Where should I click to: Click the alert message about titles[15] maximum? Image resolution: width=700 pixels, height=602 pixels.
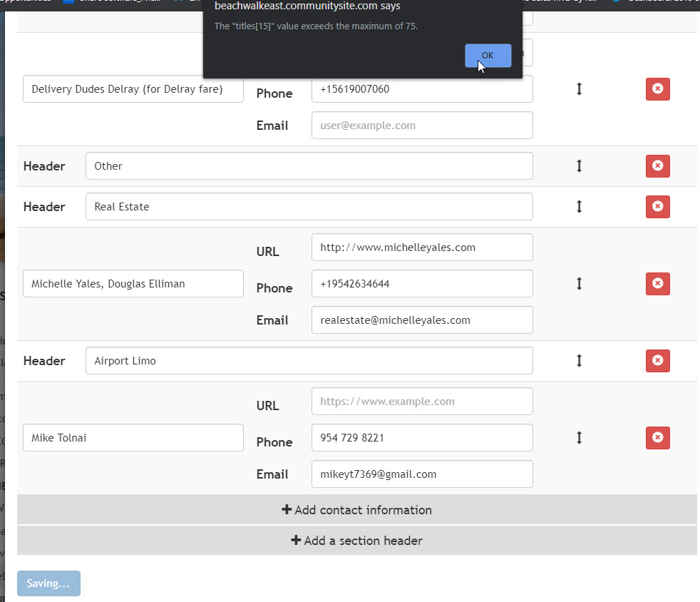pos(316,26)
